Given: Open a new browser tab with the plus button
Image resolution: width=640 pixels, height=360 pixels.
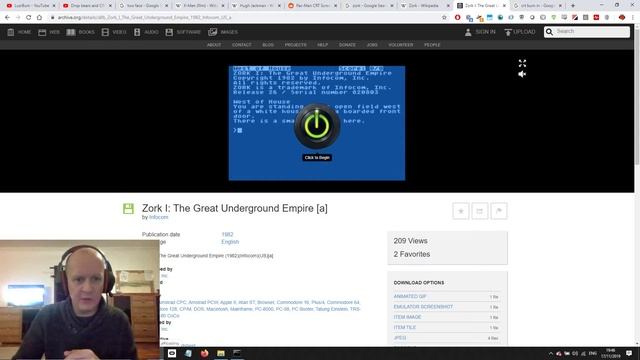Looking at the screenshot, I should click(573, 6).
